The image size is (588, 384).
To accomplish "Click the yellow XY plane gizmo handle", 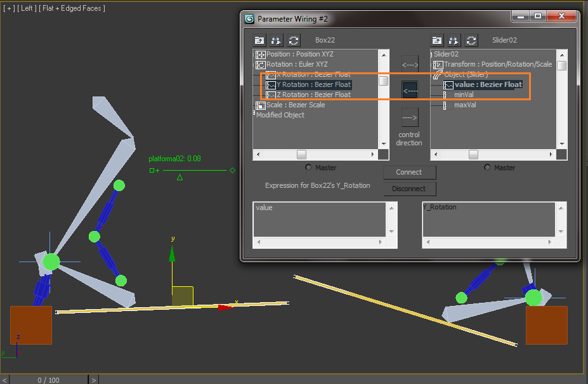I will pos(183,296).
